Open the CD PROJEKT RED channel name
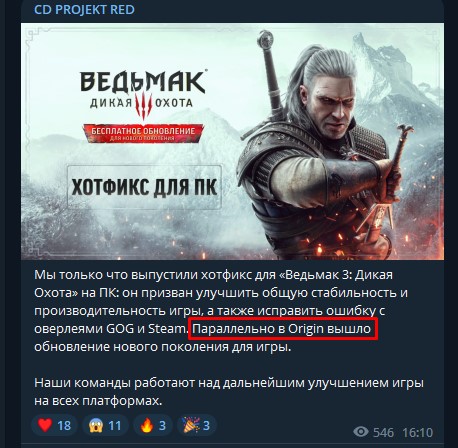Image resolution: width=458 pixels, height=448 pixels. tap(84, 9)
